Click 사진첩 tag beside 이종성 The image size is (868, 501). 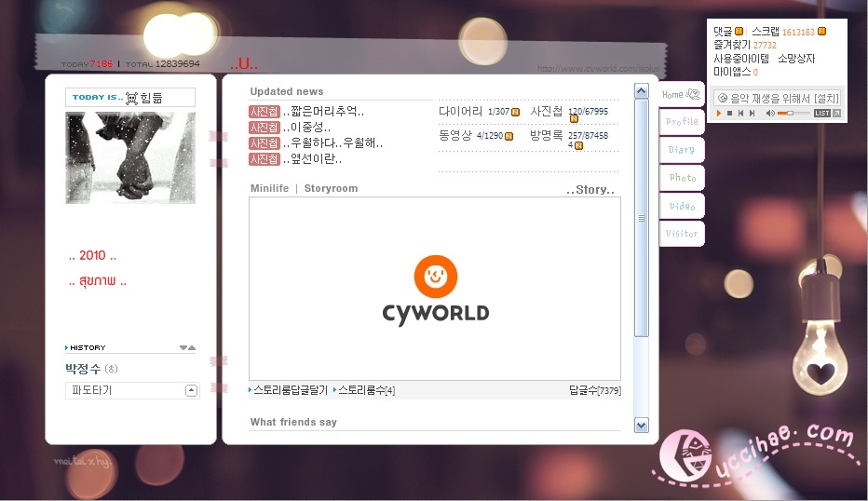point(264,128)
